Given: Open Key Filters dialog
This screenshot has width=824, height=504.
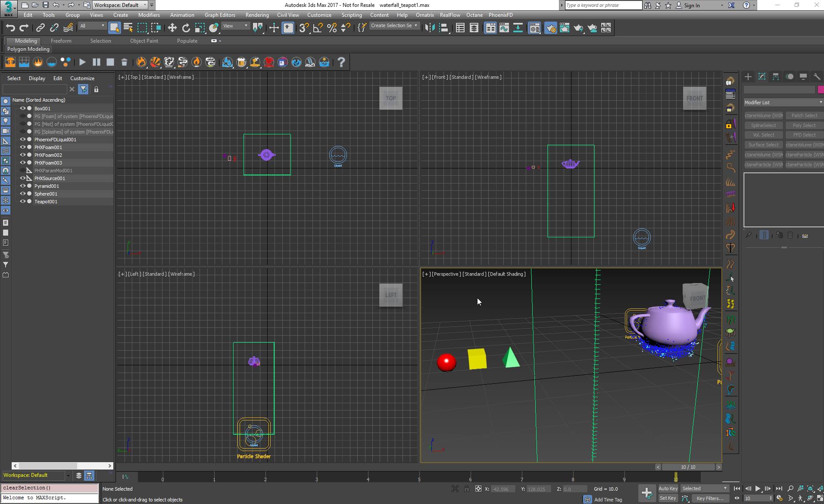Looking at the screenshot, I should click(x=710, y=498).
